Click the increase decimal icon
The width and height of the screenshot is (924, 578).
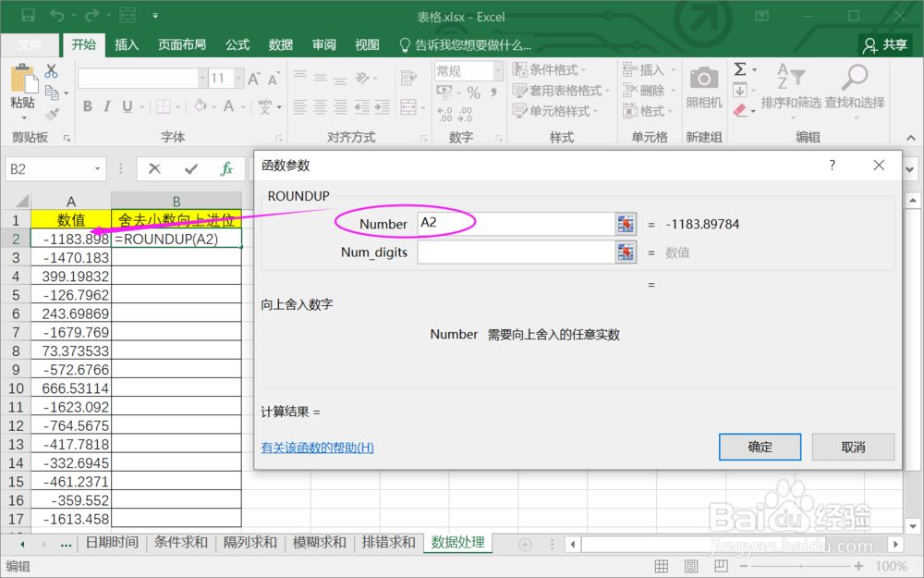445,114
